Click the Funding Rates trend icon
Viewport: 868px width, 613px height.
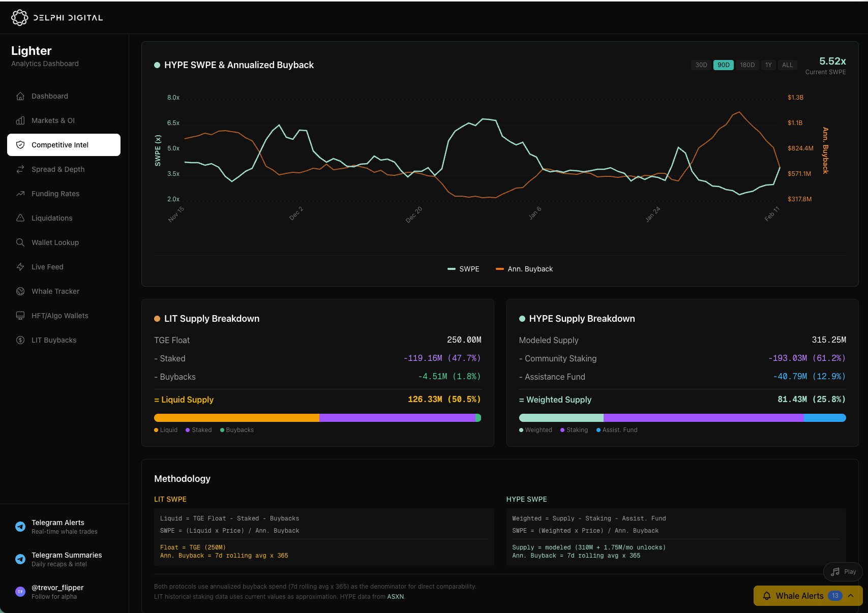click(x=20, y=194)
